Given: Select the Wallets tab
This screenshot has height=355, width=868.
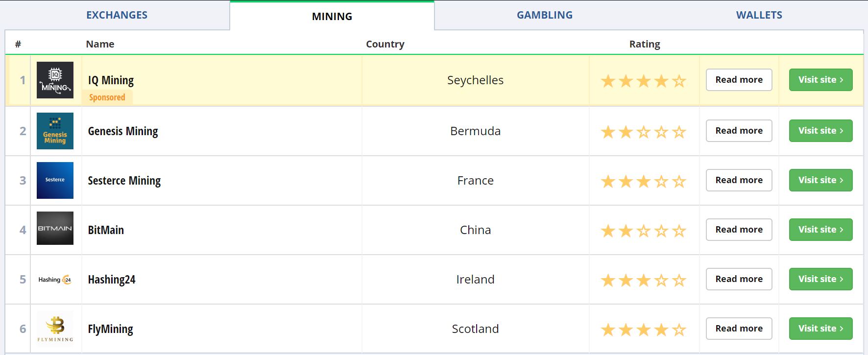Looking at the screenshot, I should pyautogui.click(x=759, y=15).
